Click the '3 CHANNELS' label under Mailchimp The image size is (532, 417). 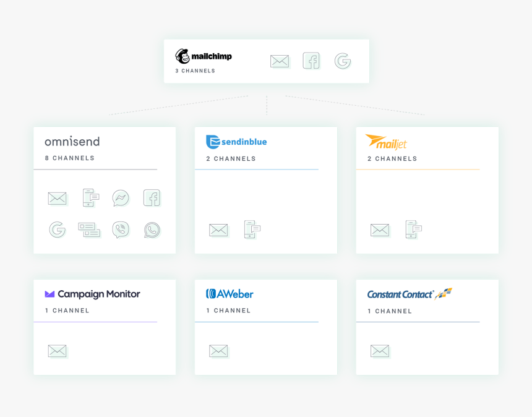point(195,71)
